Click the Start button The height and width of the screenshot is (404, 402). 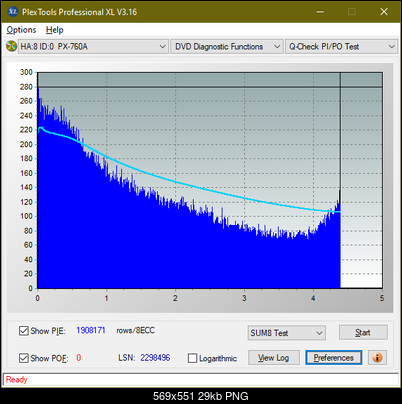pos(363,333)
